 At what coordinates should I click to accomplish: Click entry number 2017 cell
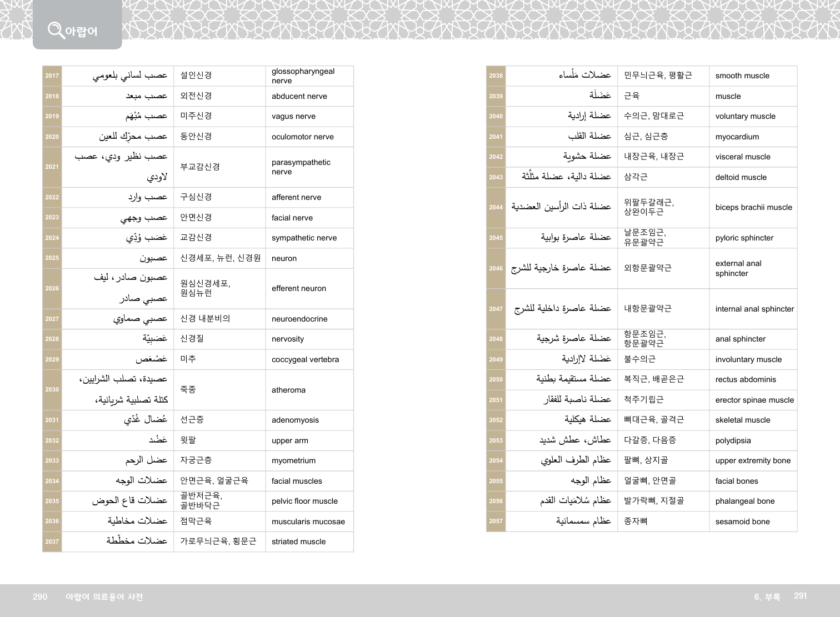click(x=52, y=76)
